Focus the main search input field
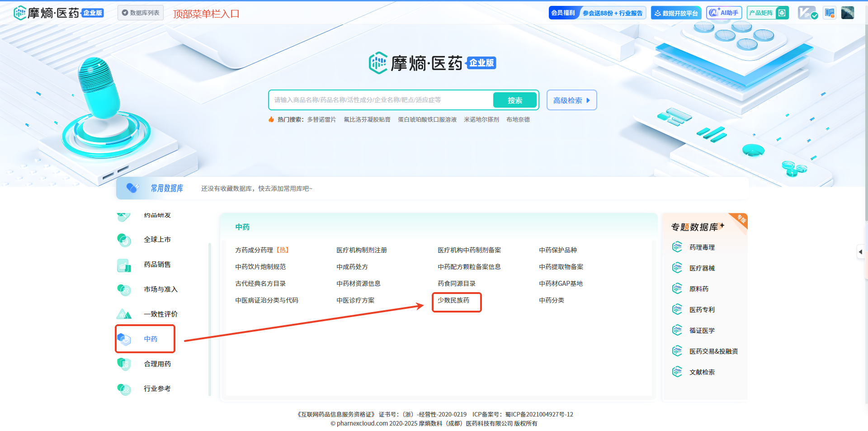This screenshot has height=431, width=868. [x=381, y=100]
